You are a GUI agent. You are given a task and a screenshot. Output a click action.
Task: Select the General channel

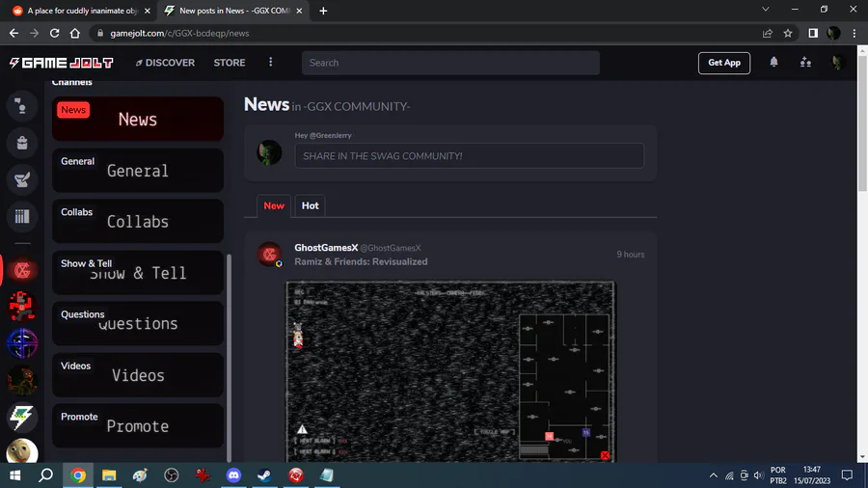[x=138, y=170]
